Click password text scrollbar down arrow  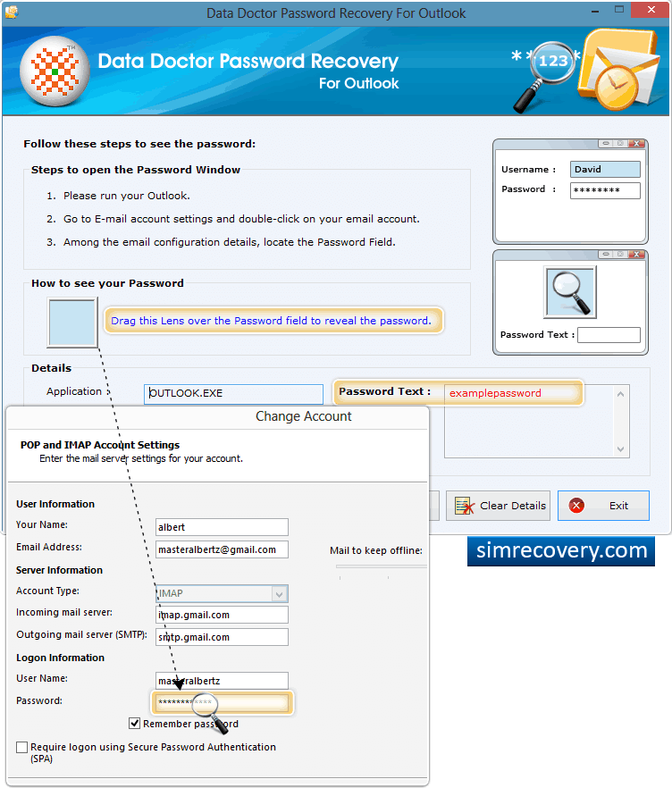point(621,448)
